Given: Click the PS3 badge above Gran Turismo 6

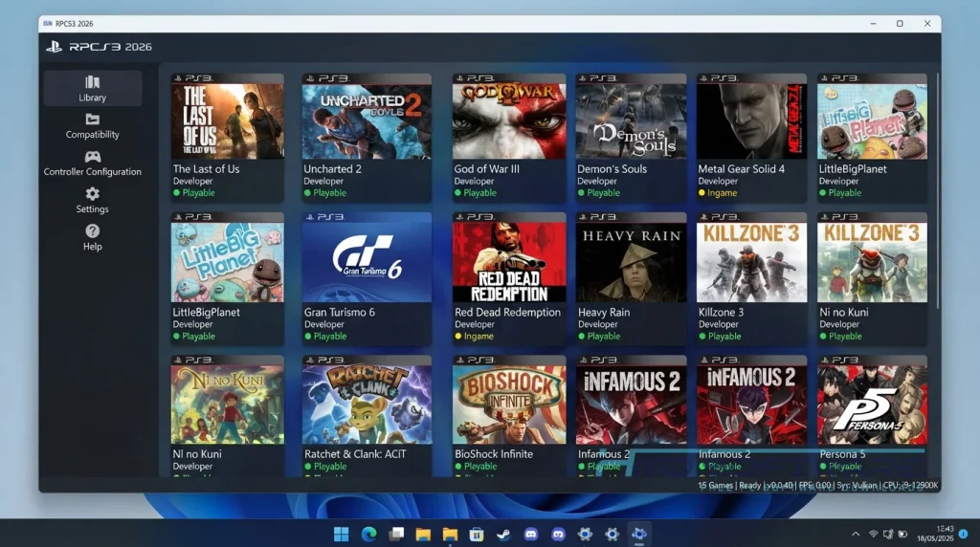Looking at the screenshot, I should pos(325,217).
